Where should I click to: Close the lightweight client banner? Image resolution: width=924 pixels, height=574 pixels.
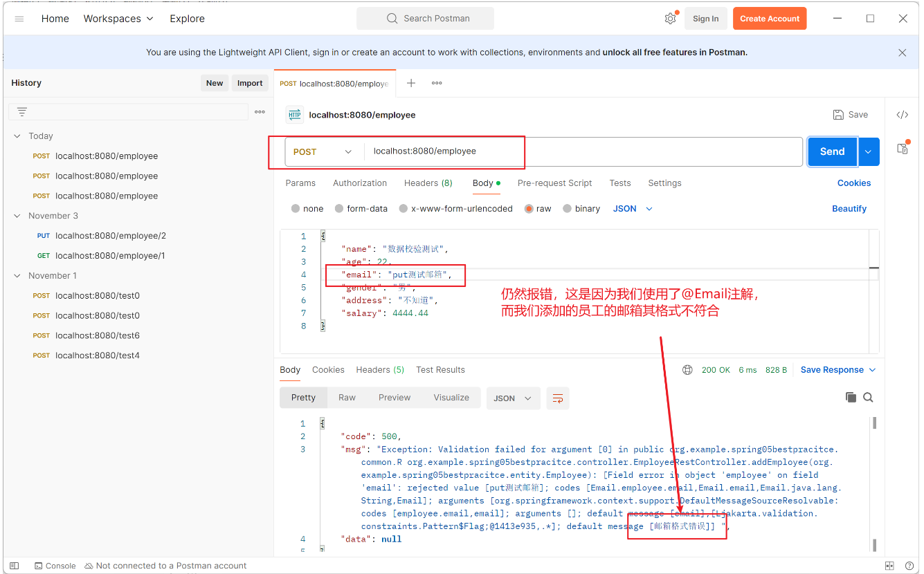tap(902, 53)
